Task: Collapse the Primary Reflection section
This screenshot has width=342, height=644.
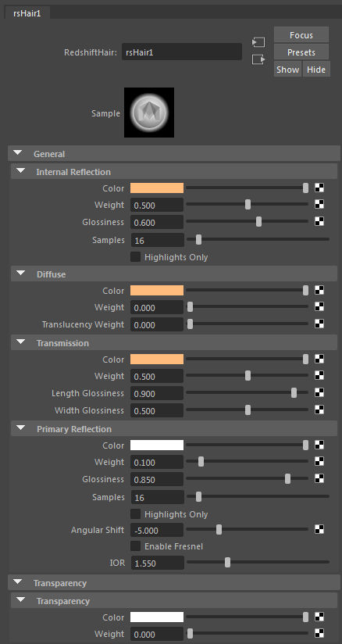Action: click(21, 428)
